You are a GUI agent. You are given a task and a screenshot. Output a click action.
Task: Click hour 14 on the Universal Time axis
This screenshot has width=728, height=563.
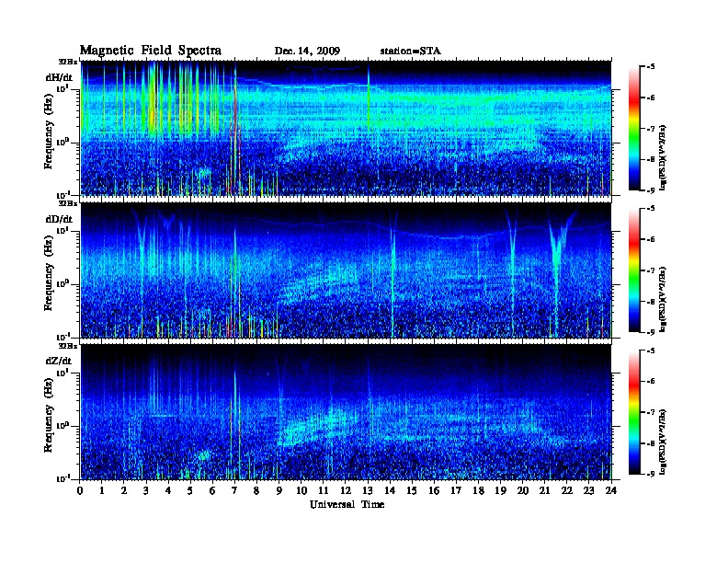[390, 490]
